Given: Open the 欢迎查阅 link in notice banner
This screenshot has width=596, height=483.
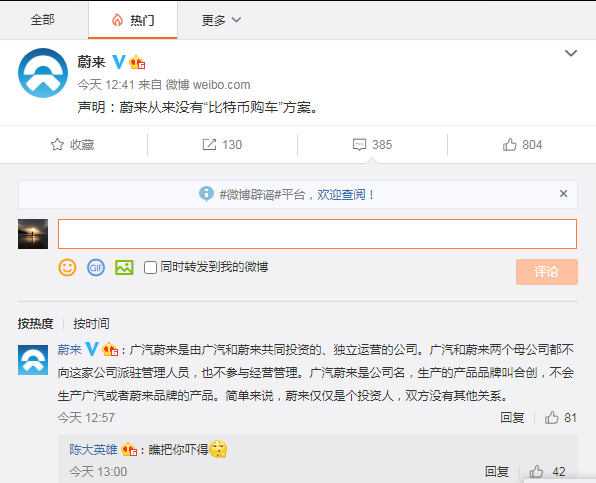Looking at the screenshot, I should coord(341,195).
